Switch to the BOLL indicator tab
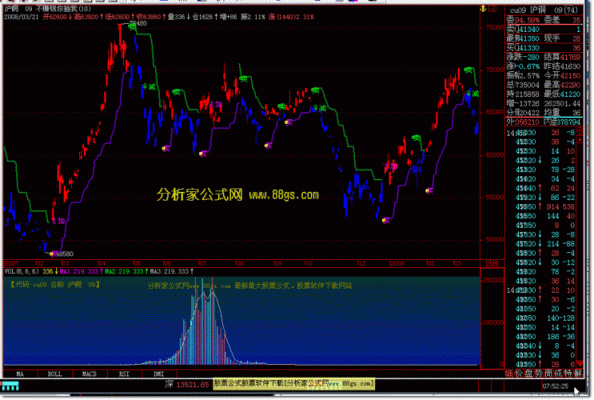The image size is (594, 400). click(55, 374)
